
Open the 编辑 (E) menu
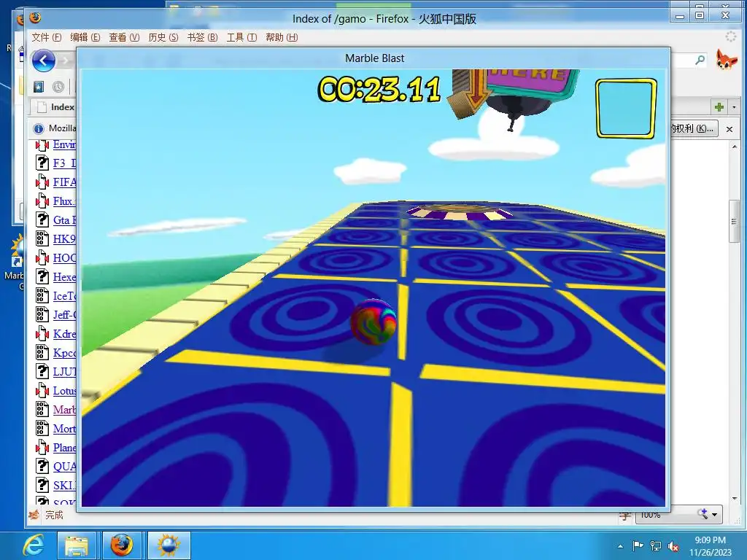[85, 37]
